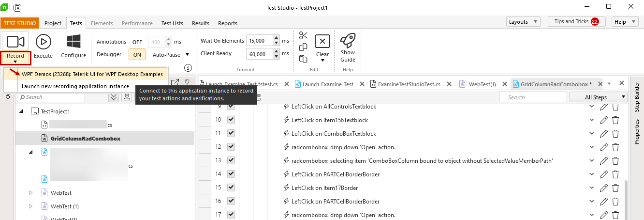Viewport: 644px width, 220px height.
Task: Click the TEST STUDIO button
Action: click(x=20, y=23)
